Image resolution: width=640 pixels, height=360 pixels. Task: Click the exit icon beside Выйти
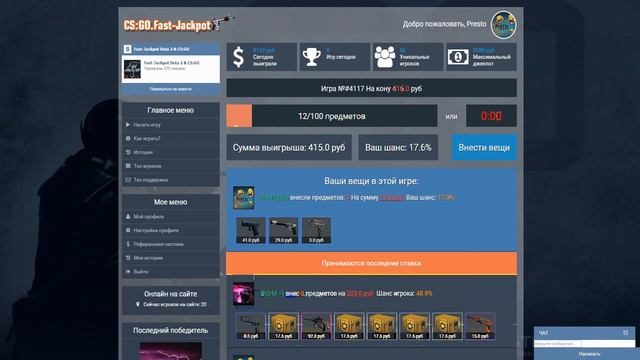(x=128, y=271)
